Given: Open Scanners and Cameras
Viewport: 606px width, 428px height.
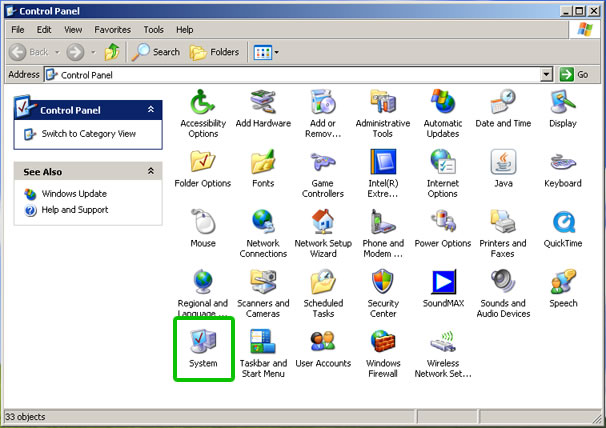Looking at the screenshot, I should click(x=263, y=293).
